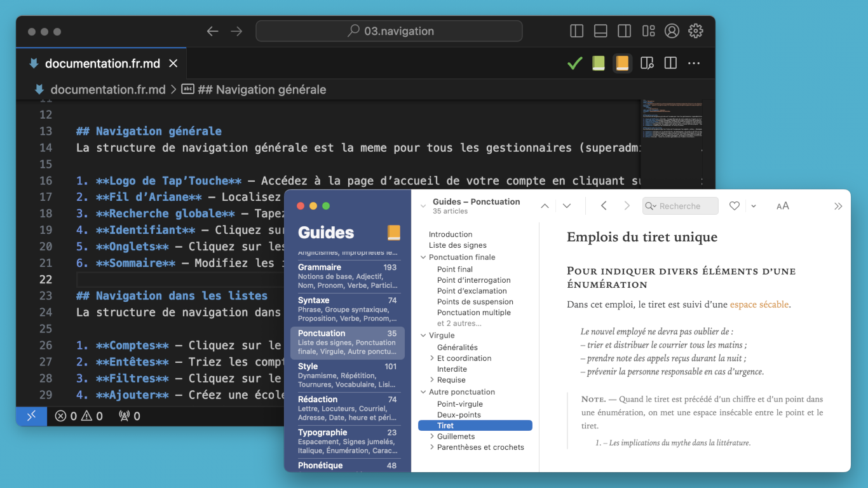Toggle the primary side bar layout
Image resolution: width=868 pixels, height=488 pixels.
[x=577, y=30]
